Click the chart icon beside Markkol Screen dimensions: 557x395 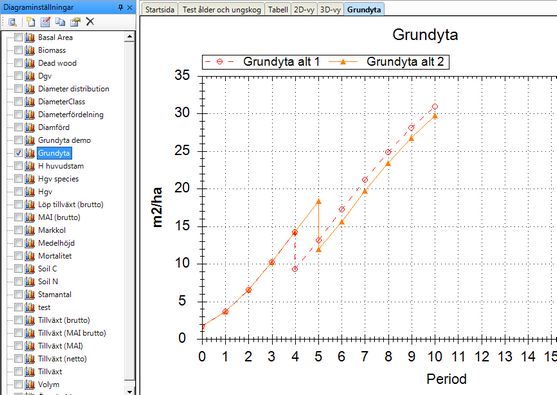(30, 230)
